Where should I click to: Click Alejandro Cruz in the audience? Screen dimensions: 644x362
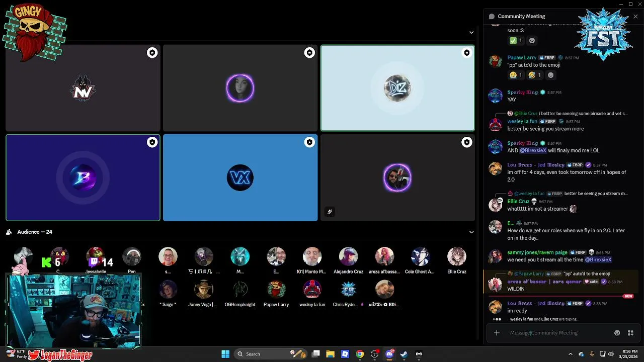coord(348,260)
